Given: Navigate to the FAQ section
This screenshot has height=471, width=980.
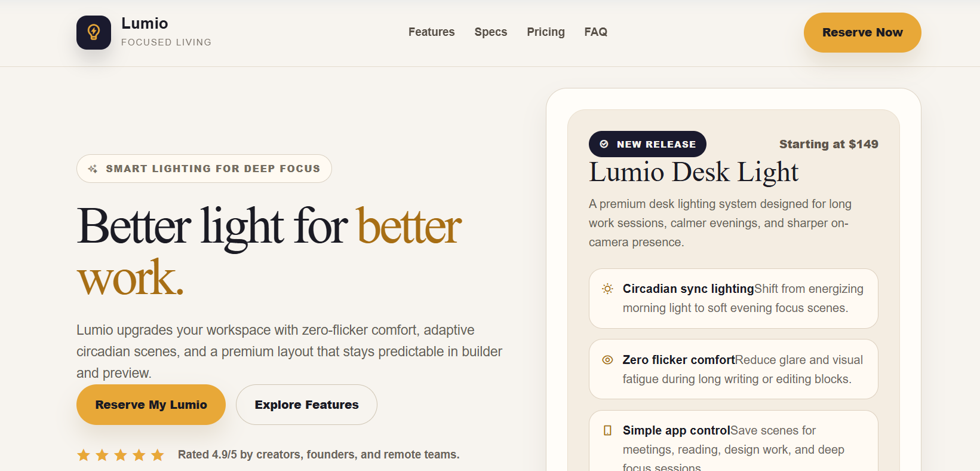Looking at the screenshot, I should coord(595,32).
